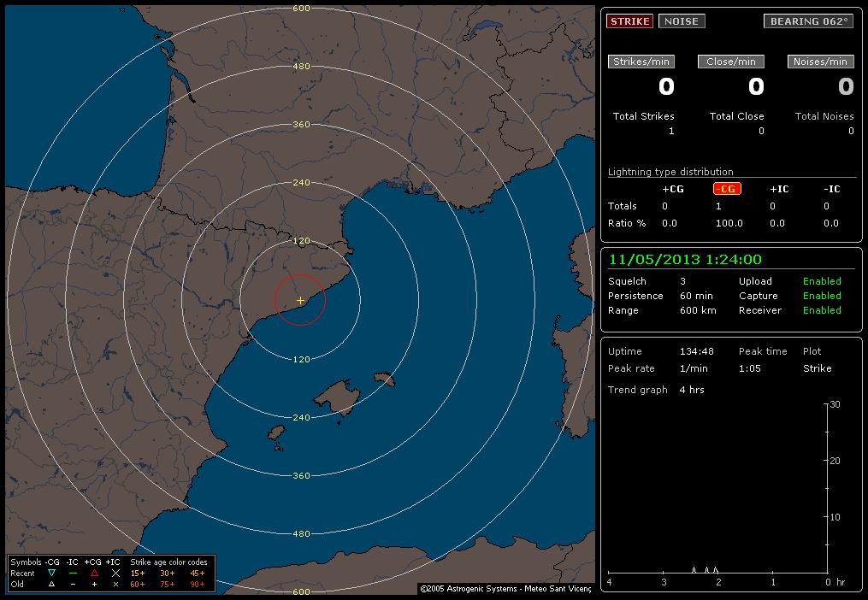
Task: Click the Squelch value 3
Action: click(x=682, y=281)
